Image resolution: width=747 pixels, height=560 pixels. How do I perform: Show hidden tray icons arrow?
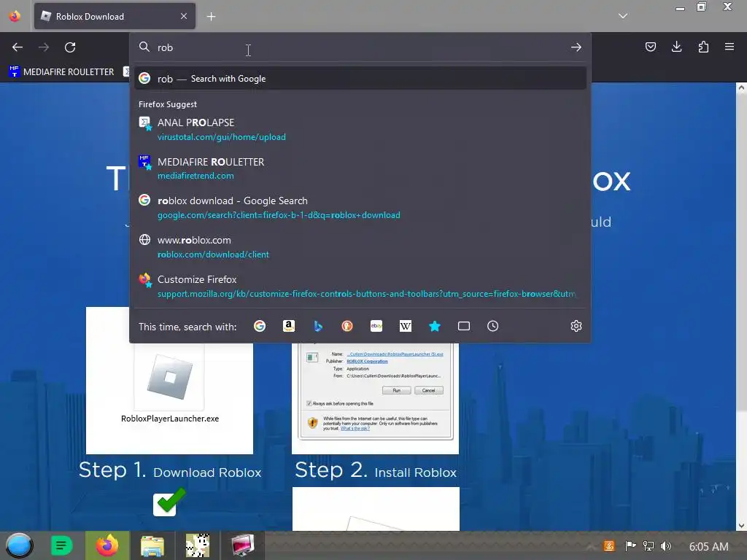590,546
